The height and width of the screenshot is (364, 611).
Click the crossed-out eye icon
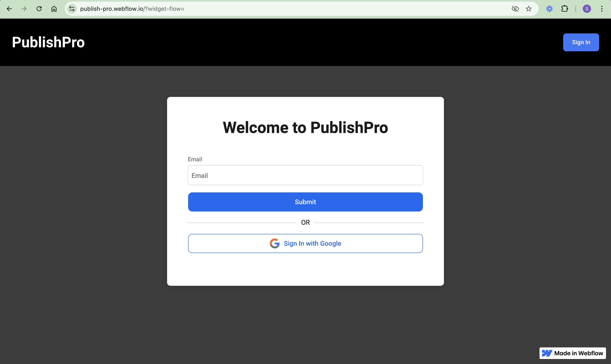(x=515, y=9)
